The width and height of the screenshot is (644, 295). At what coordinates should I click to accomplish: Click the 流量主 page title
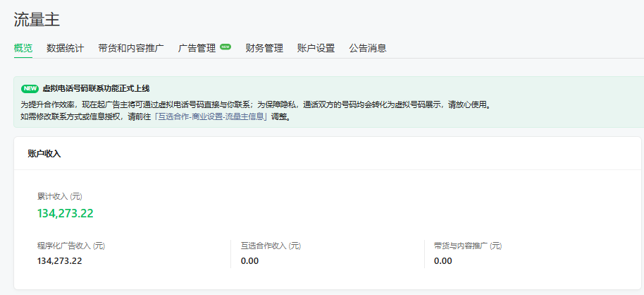(x=37, y=20)
